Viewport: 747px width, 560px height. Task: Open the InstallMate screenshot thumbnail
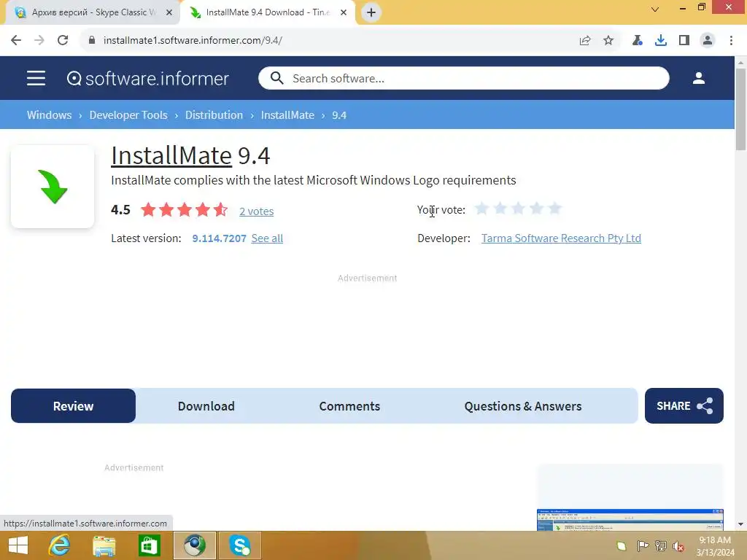pyautogui.click(x=630, y=519)
